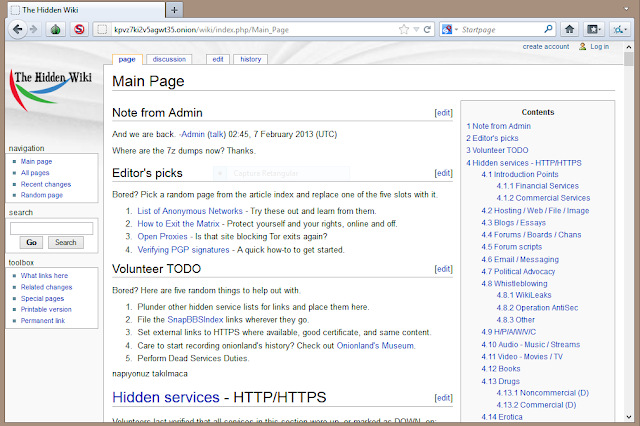Click the wiki sidebar search box
This screenshot has width=640, height=426.
51,229
